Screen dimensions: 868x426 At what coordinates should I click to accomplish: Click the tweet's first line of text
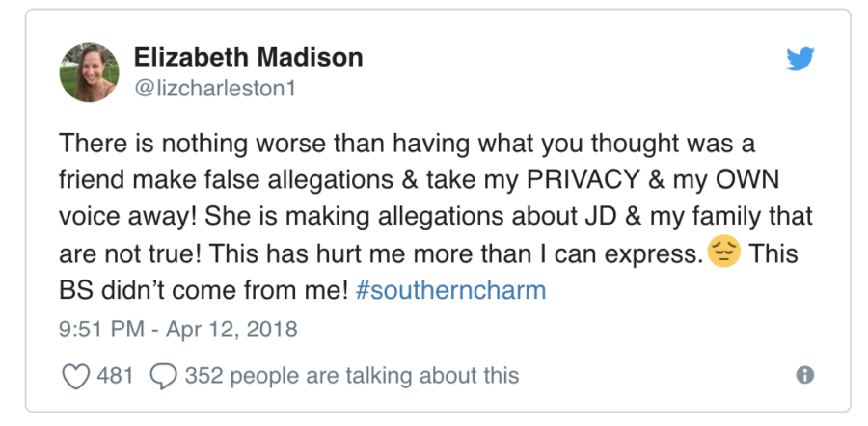[x=407, y=145]
